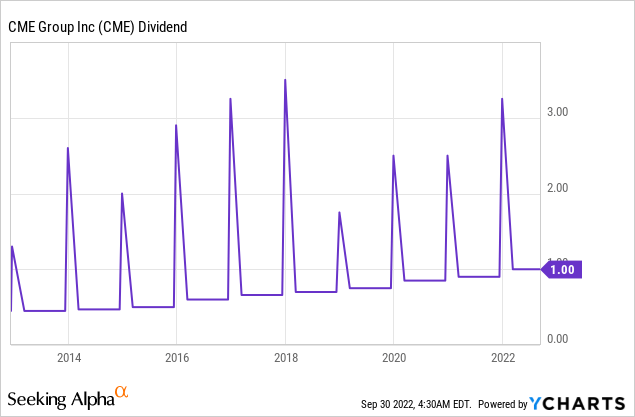635x417 pixels.
Task: Click the dividend spike peak at 2016
Action: (x=176, y=125)
